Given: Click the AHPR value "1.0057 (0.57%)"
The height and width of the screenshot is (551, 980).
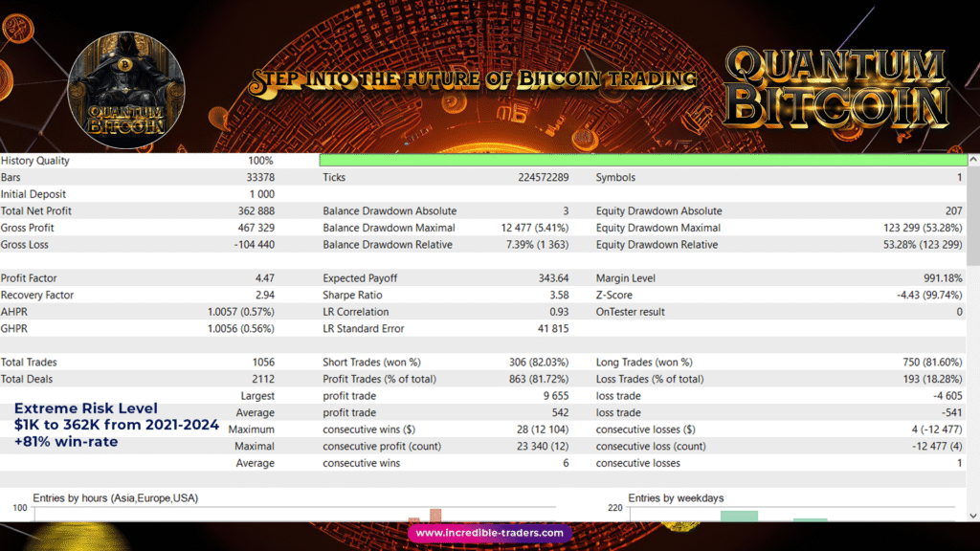Looking at the screenshot, I should pos(240,312).
